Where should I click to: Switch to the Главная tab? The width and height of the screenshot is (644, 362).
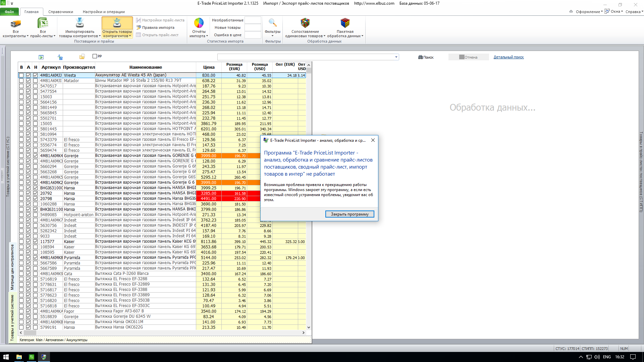point(32,12)
